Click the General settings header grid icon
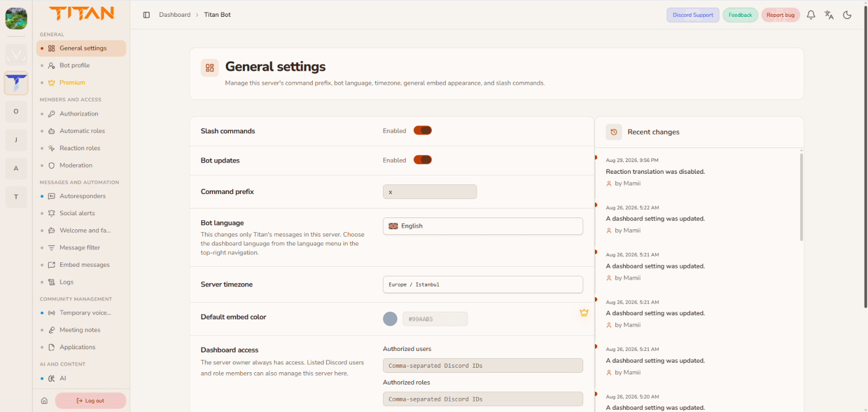 210,68
